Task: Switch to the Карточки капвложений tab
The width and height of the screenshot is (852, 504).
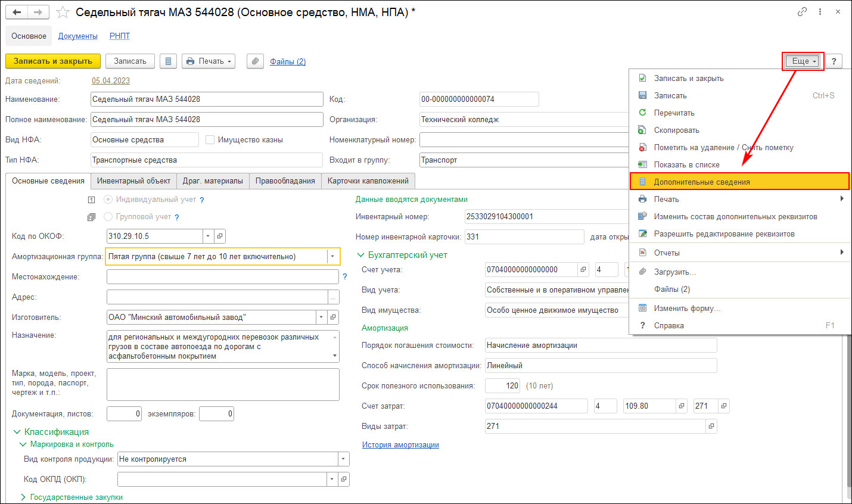Action: [368, 181]
